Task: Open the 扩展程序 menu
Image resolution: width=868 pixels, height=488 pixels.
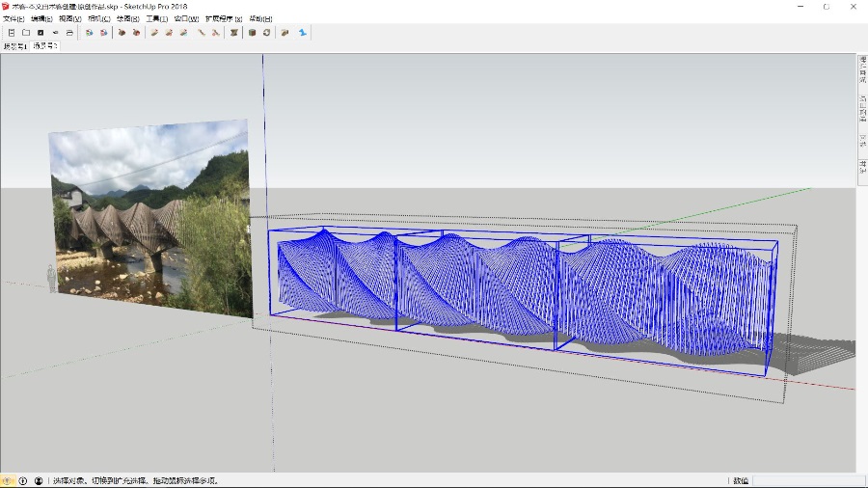Action: (224, 18)
